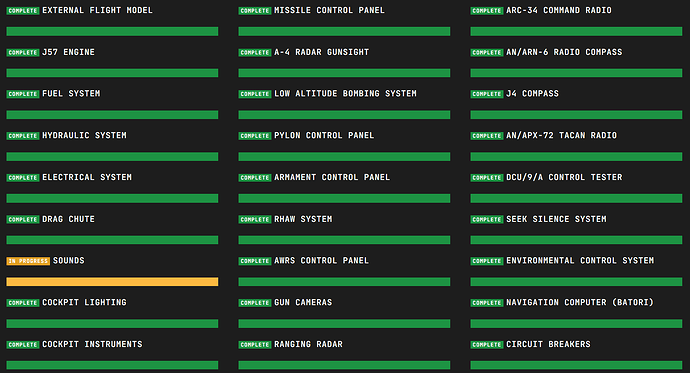Viewport: 690px width, 373px height.
Task: Click the Complete badge beside AN/APX-72 TACAN Radio
Action: [487, 136]
